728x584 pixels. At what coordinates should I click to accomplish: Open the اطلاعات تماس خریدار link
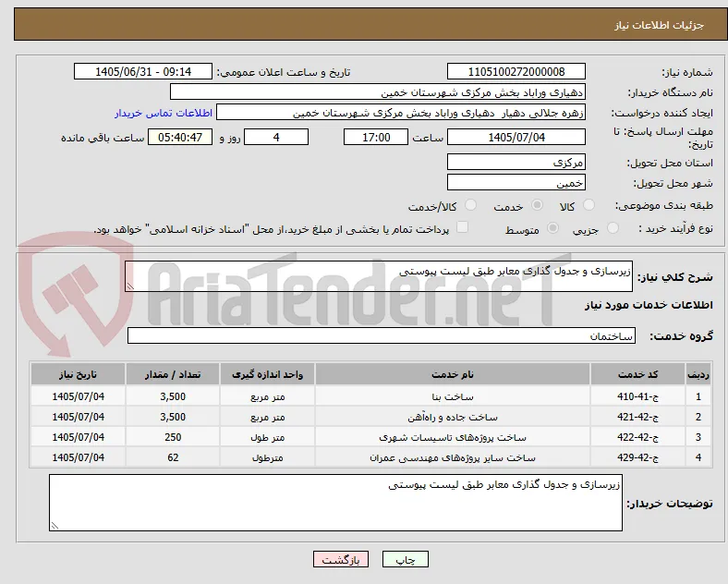[164, 114]
